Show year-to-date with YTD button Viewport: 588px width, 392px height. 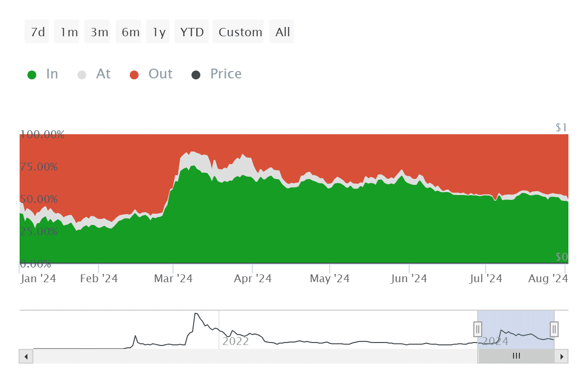click(192, 32)
